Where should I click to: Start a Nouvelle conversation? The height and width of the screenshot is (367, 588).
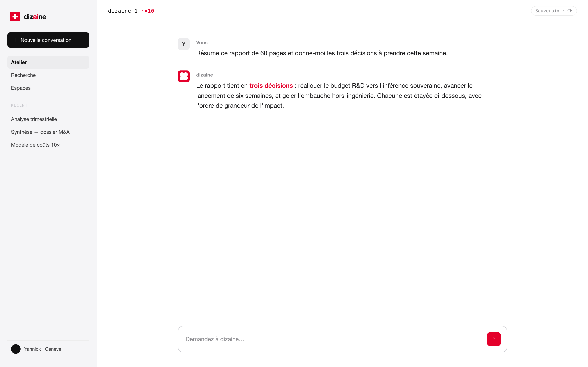pyautogui.click(x=48, y=40)
